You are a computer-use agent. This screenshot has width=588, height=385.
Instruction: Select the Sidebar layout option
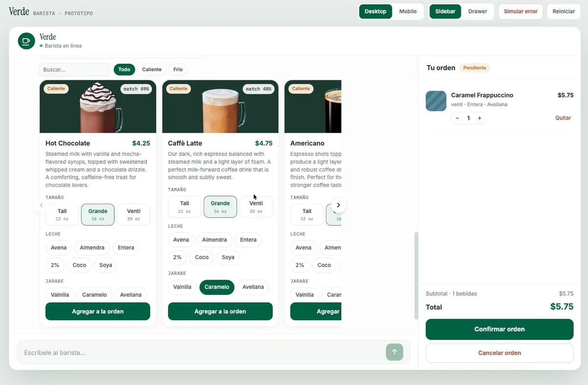(x=445, y=11)
